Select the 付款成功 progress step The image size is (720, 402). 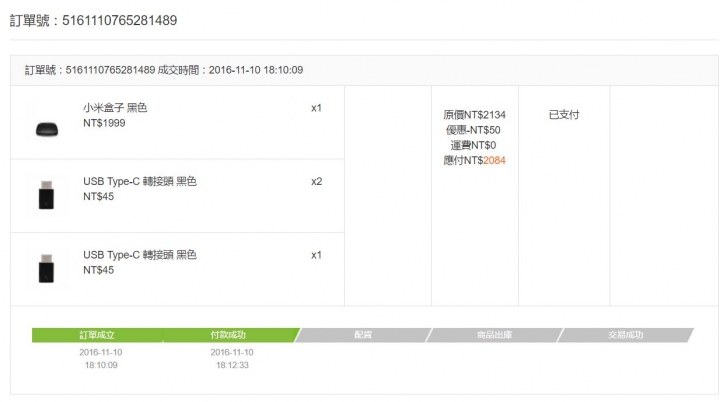(x=228, y=335)
